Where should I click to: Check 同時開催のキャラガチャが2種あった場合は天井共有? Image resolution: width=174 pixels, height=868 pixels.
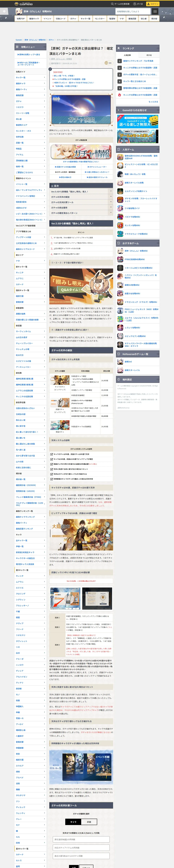[x=52, y=479]
